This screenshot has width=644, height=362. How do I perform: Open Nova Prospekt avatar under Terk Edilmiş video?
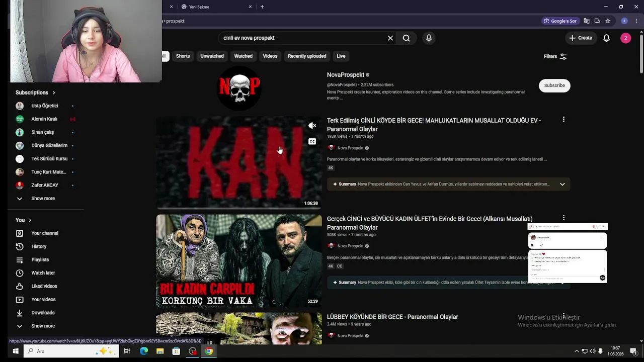point(331,148)
